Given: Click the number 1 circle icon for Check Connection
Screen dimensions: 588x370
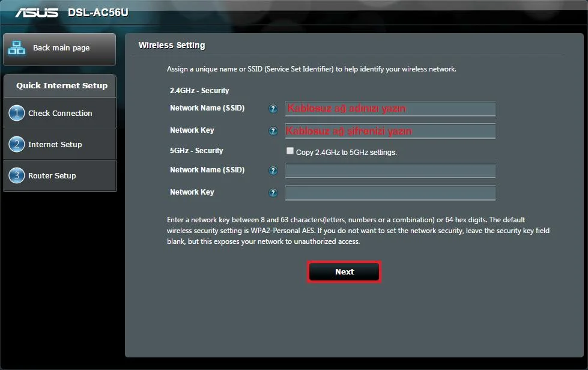Looking at the screenshot, I should pos(17,113).
